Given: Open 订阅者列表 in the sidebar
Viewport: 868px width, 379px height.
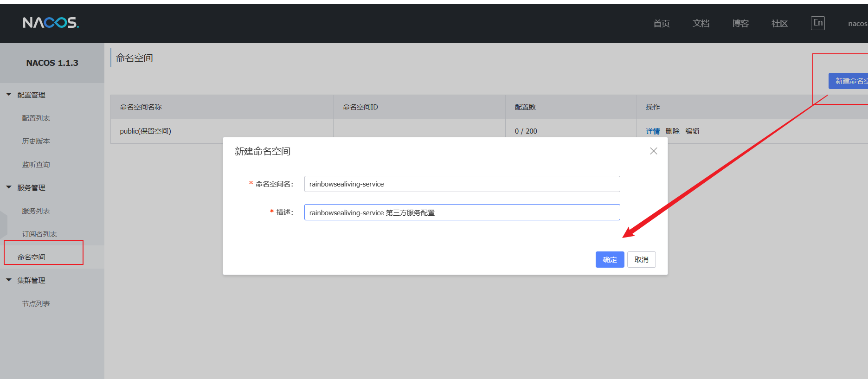Looking at the screenshot, I should pyautogui.click(x=39, y=234).
